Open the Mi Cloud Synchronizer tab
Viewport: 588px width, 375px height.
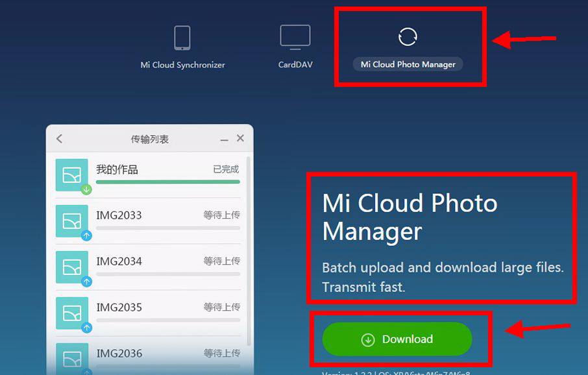click(182, 65)
